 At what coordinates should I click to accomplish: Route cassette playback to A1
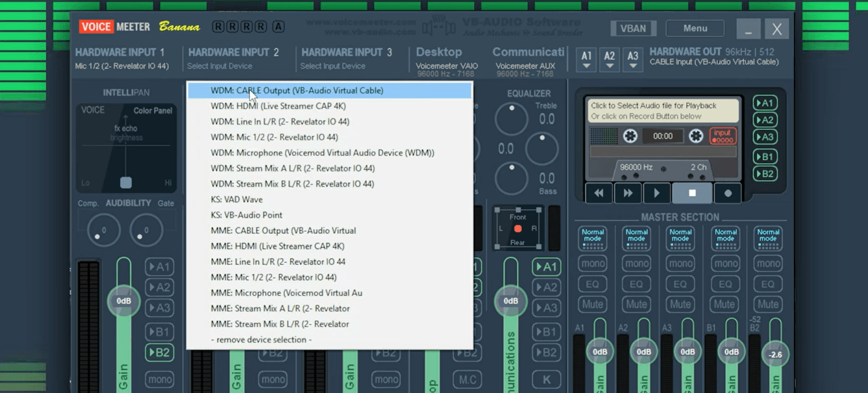[765, 103]
